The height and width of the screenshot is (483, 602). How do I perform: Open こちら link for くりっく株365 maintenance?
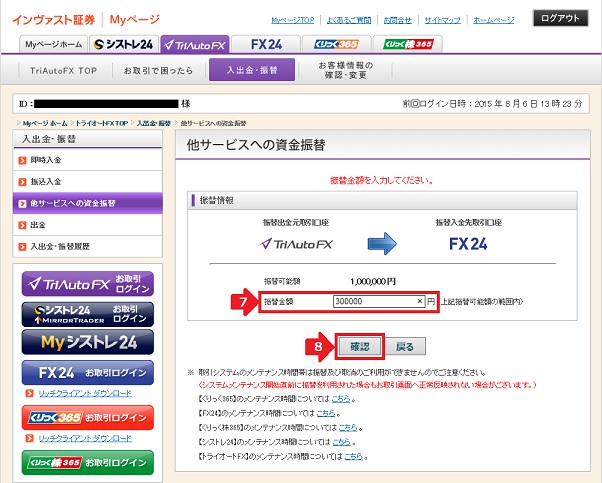point(348,427)
